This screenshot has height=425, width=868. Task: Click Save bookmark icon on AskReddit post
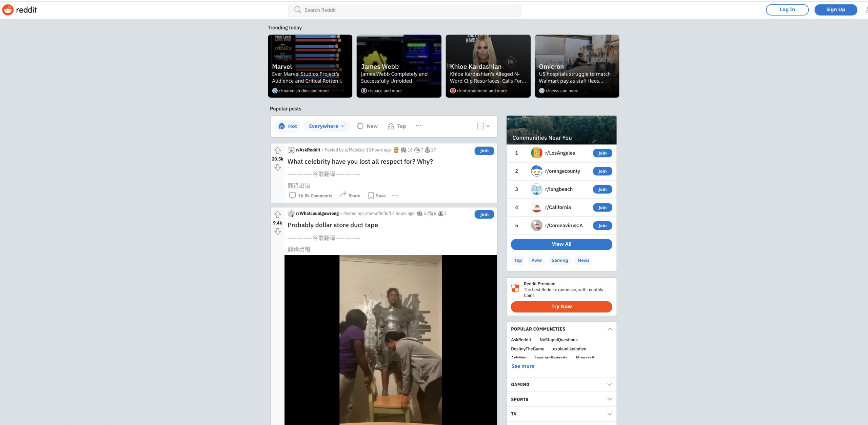click(x=371, y=196)
